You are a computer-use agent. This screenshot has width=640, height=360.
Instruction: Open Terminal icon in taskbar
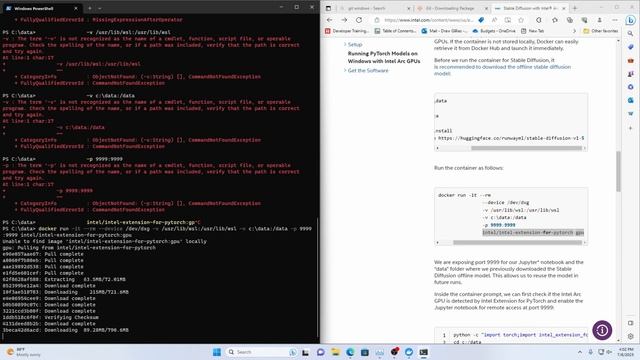point(424,352)
